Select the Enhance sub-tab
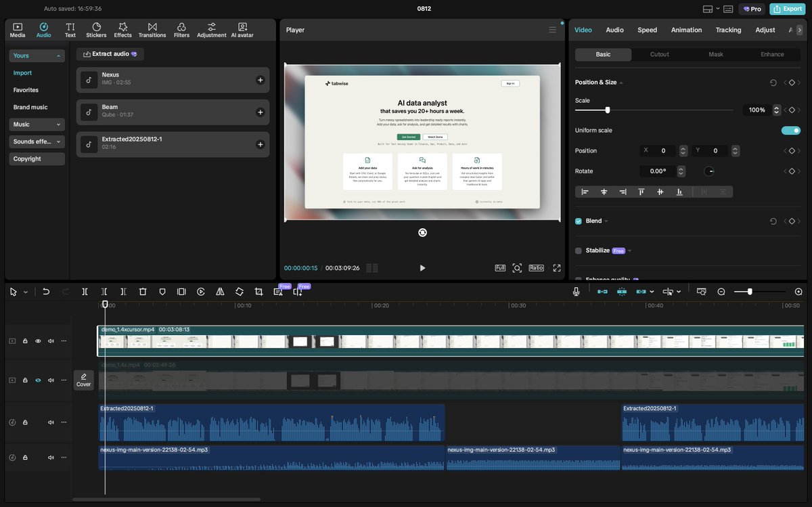The image size is (812, 507). 772,54
